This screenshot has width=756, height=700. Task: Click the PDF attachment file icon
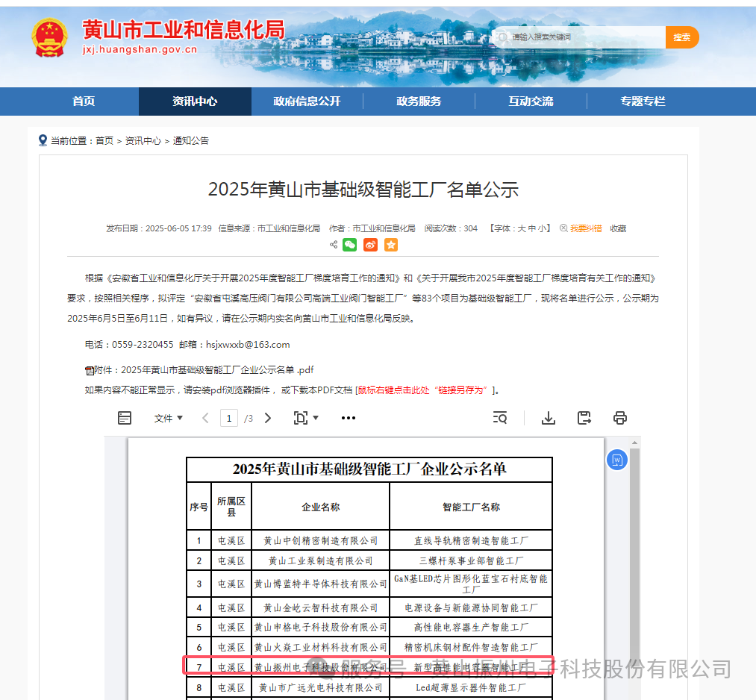tap(90, 370)
